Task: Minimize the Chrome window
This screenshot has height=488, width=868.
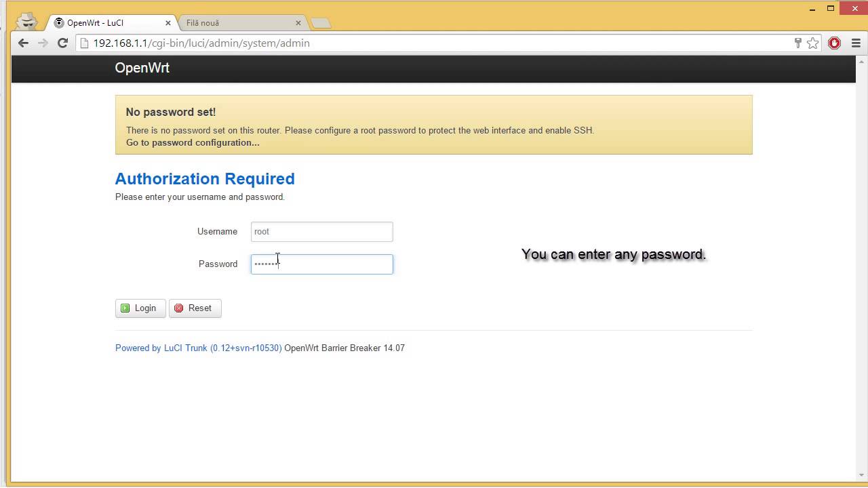Action: tap(812, 8)
